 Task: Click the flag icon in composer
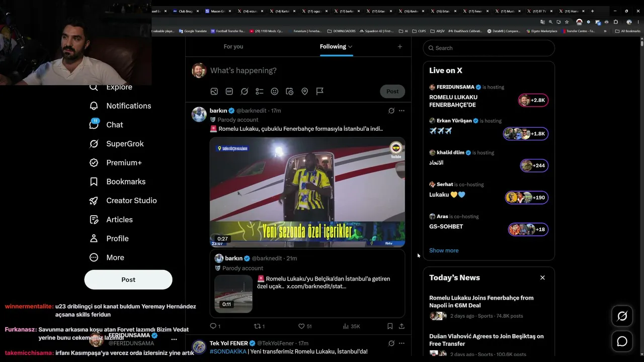(320, 92)
